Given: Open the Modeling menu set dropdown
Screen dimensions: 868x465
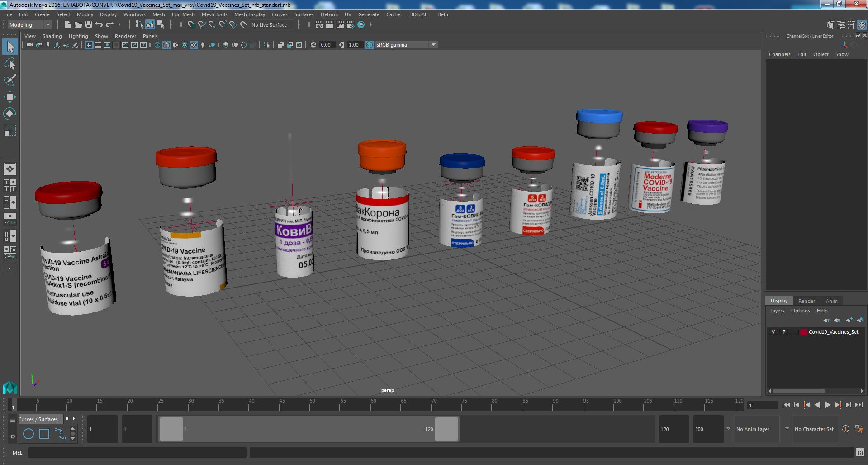Looking at the screenshot, I should (x=30, y=25).
